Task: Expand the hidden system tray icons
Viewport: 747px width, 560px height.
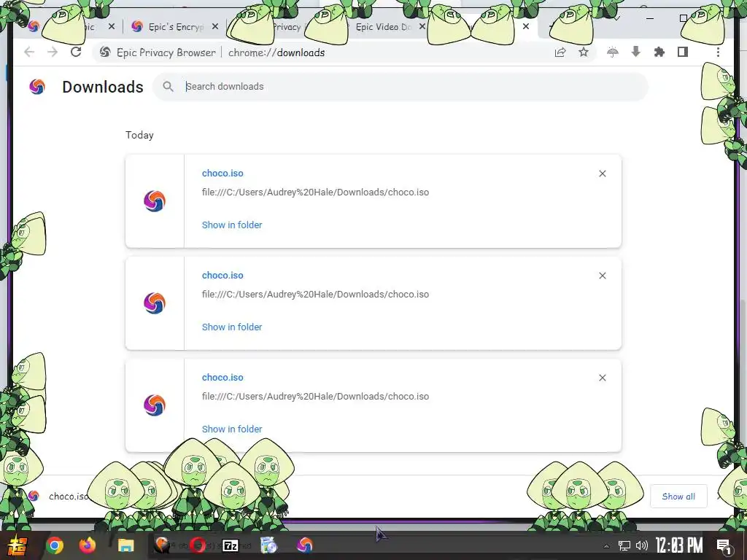Action: click(606, 546)
